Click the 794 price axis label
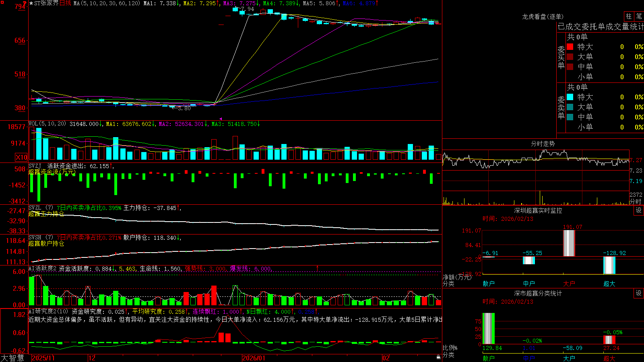Image resolution: width=644 pixels, height=362 pixels. (x=20, y=6)
